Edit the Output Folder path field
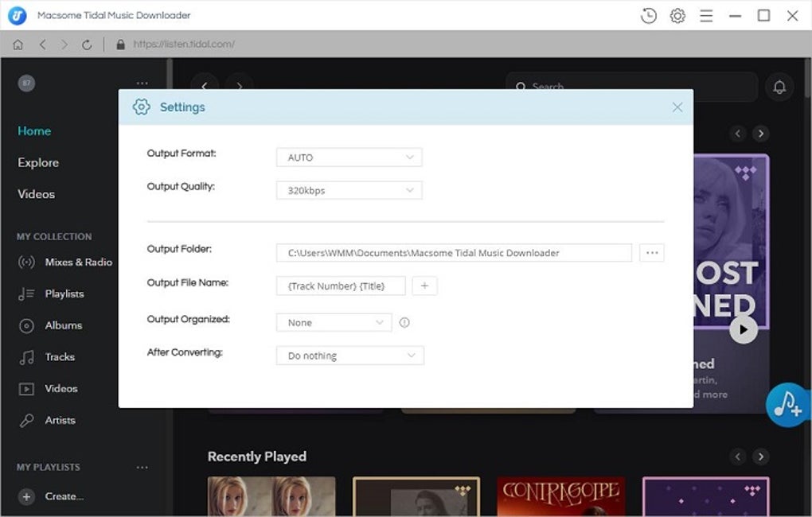This screenshot has height=517, width=812. (454, 253)
